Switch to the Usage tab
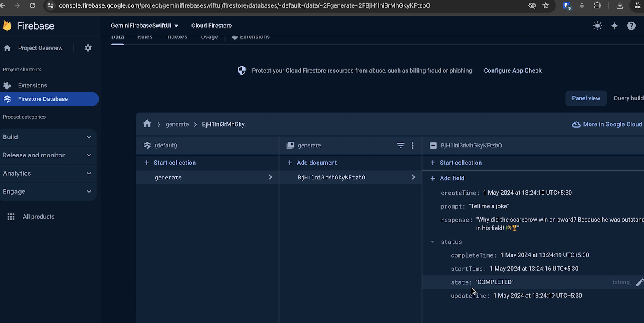This screenshot has height=323, width=644. pos(209,37)
